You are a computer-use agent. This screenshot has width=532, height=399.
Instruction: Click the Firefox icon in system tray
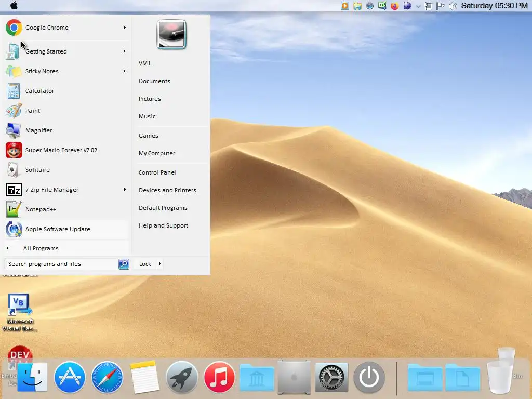tap(394, 6)
